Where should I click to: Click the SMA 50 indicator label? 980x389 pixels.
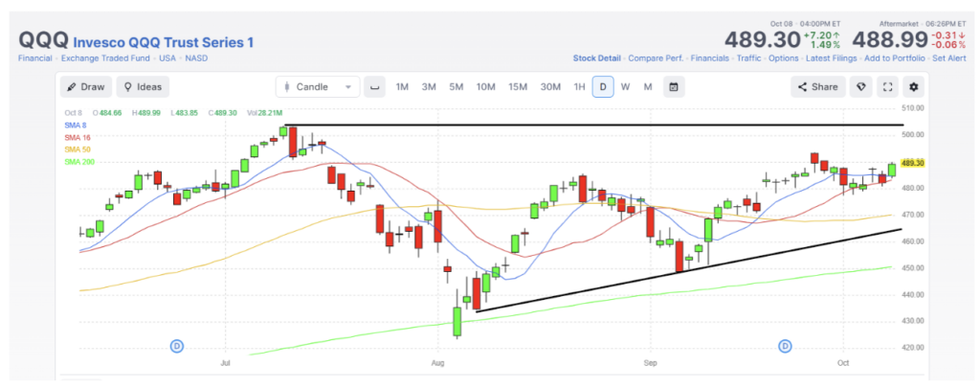(78, 149)
